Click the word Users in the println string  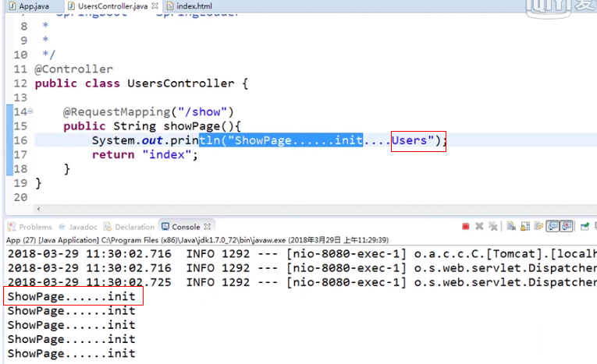[409, 140]
